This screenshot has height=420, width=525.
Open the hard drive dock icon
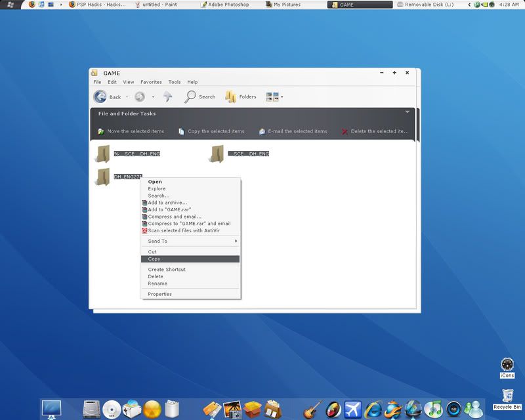pyautogui.click(x=91, y=409)
